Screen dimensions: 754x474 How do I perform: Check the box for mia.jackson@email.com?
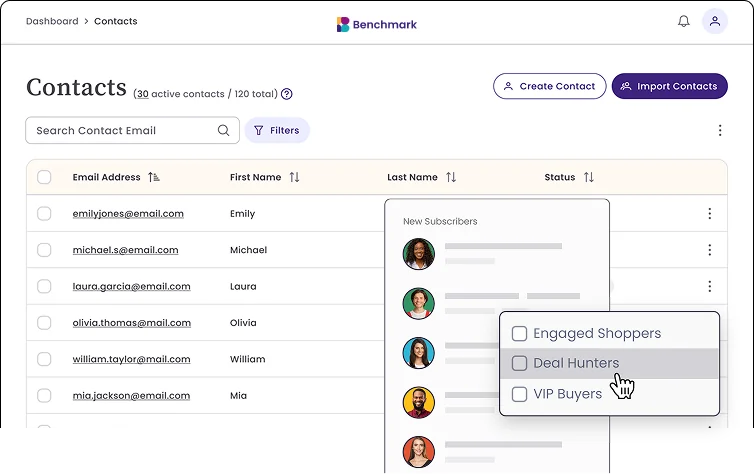point(44,396)
